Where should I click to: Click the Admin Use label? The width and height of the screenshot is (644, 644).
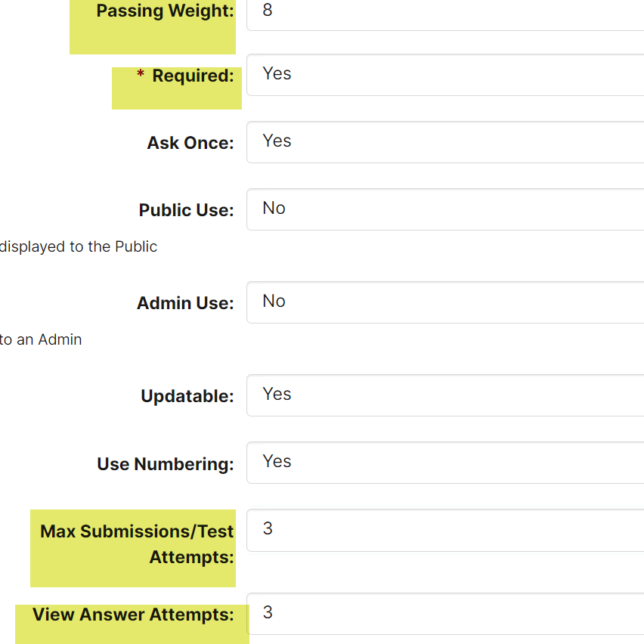point(185,303)
